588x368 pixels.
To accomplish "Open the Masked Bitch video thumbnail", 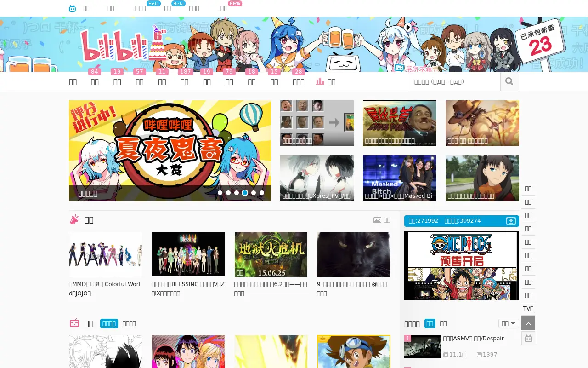I will (400, 178).
